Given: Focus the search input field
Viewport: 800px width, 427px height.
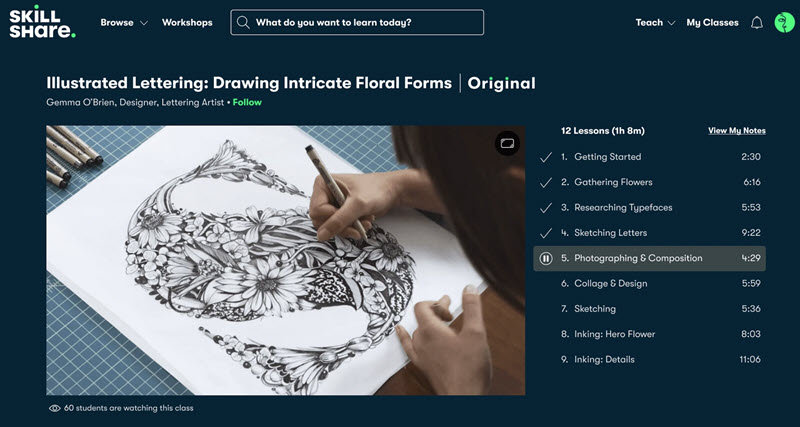Looking at the screenshot, I should tap(357, 22).
